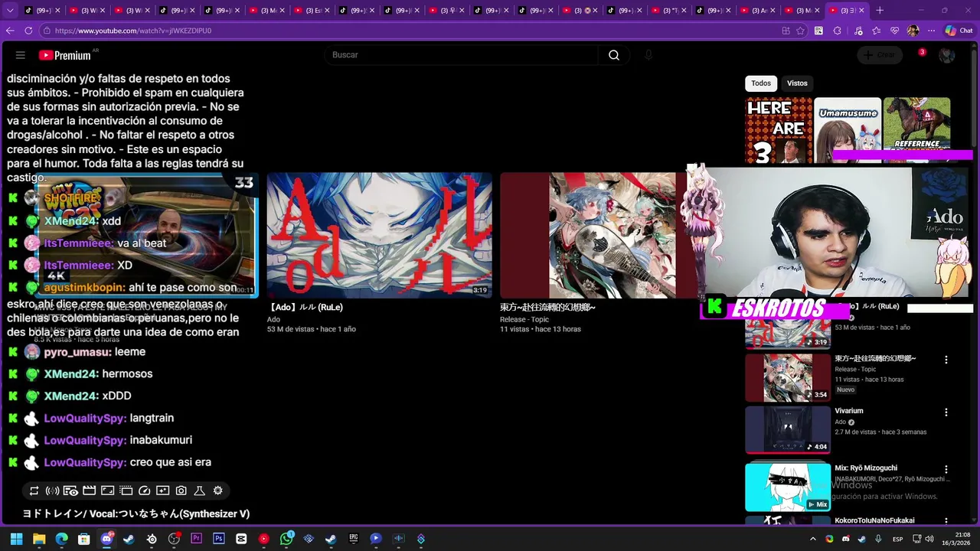This screenshot has width=980, height=551.
Task: Go to YouTube Premium home logo
Action: (x=65, y=55)
